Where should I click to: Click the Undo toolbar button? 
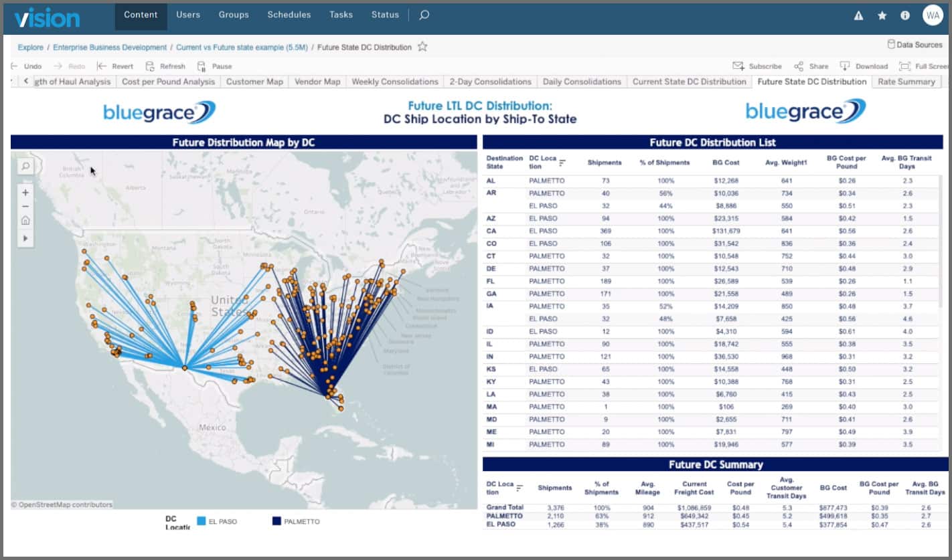[x=26, y=66]
